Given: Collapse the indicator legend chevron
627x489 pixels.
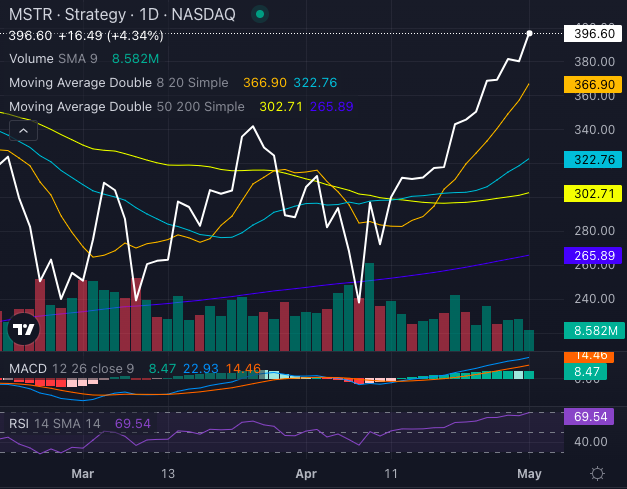Looking at the screenshot, I should click(x=24, y=130).
